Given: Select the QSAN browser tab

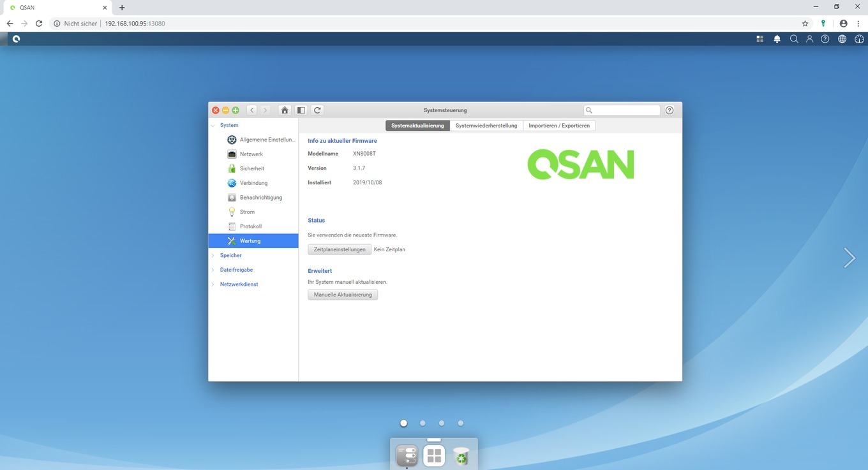Looking at the screenshot, I should pos(59,8).
